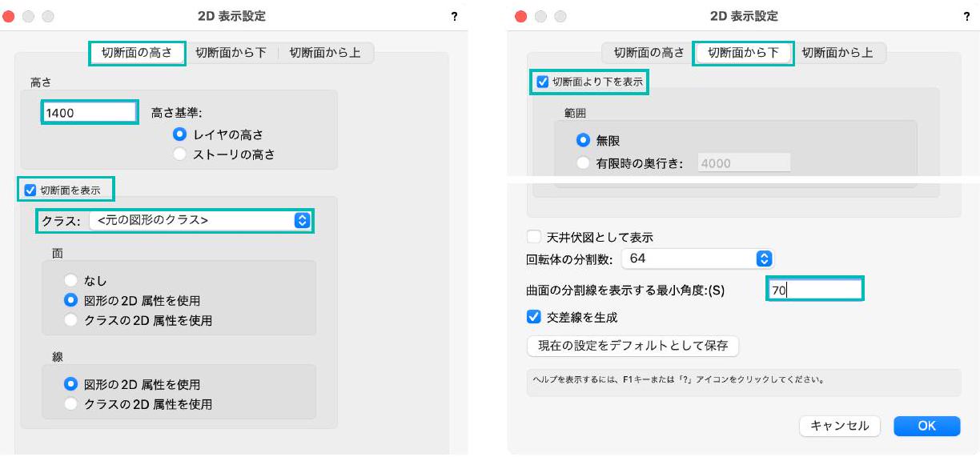Screen dimensions: 980x461
Task: Click the 高さ field containing 1400
Action: [x=90, y=113]
